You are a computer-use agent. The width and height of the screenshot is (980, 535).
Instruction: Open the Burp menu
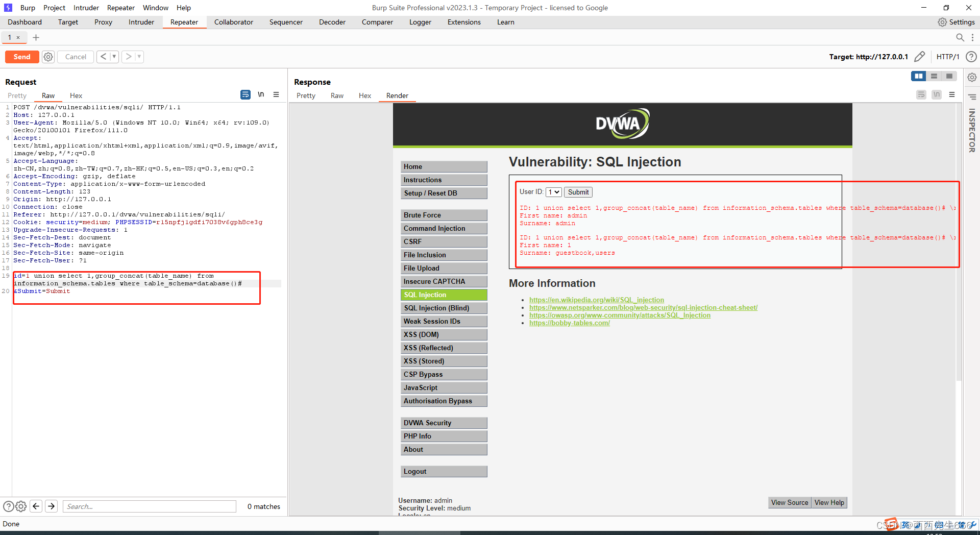pyautogui.click(x=28, y=8)
